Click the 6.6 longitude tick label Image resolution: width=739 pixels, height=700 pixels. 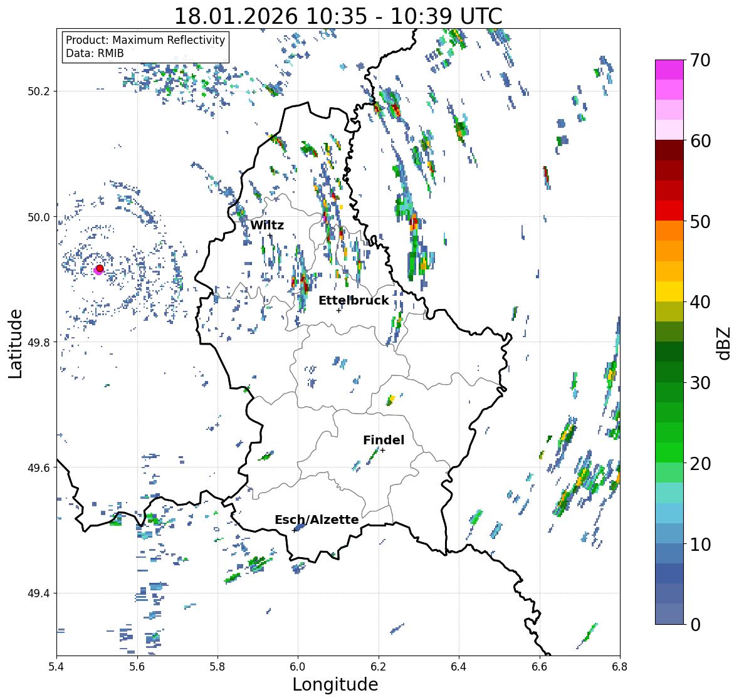coord(540,667)
